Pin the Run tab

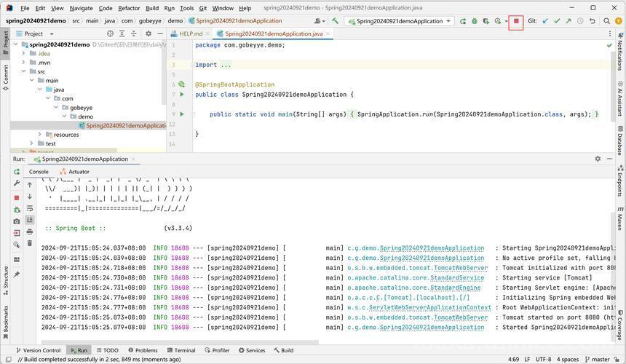pyautogui.click(x=17, y=274)
